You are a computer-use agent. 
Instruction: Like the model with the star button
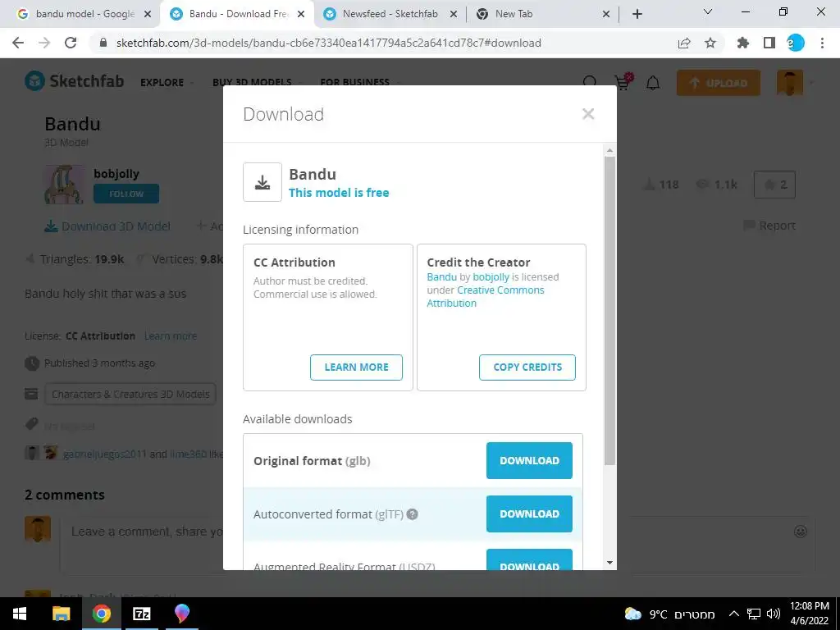[x=774, y=185]
